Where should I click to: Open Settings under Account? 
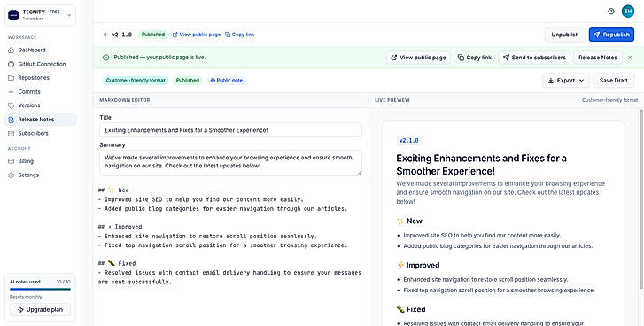point(40,175)
